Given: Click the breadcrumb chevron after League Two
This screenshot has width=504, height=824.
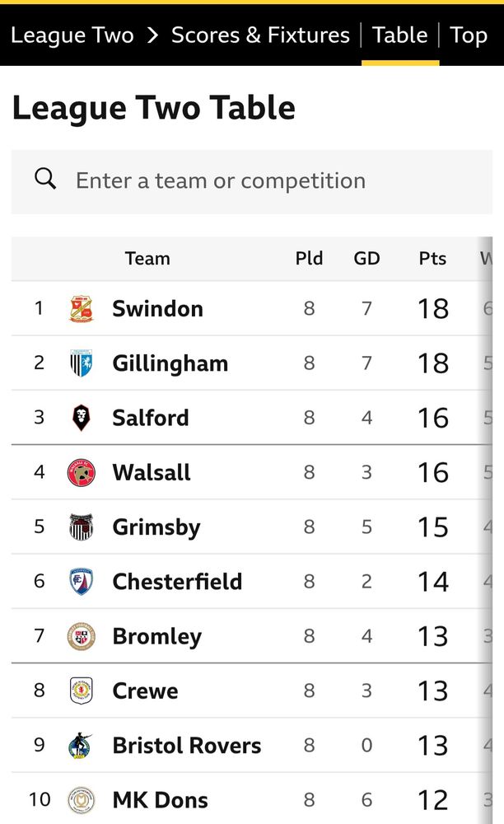Looking at the screenshot, I should 153,35.
